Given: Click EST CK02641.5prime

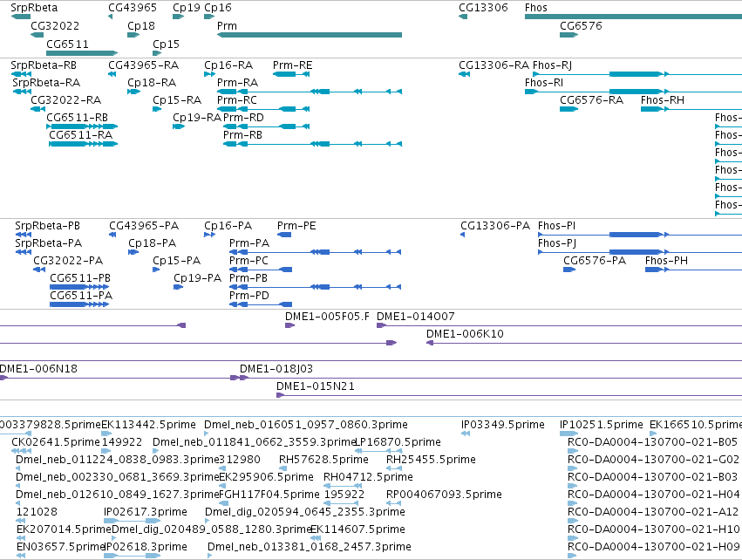Looking at the screenshot, I should (56, 442).
